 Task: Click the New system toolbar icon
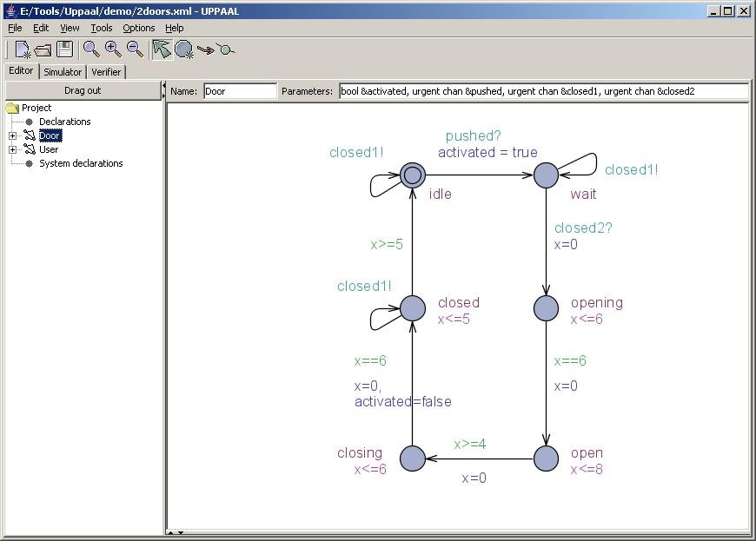23,49
